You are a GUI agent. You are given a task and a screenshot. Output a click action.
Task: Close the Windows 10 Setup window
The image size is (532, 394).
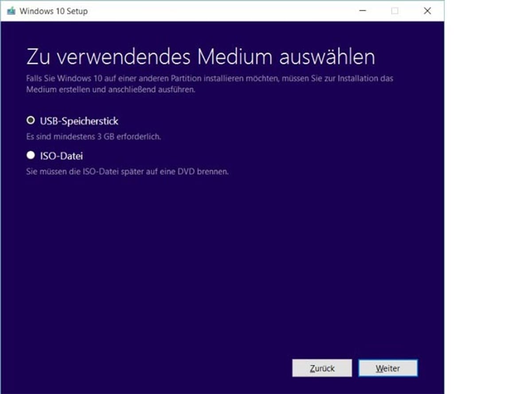[x=427, y=11]
